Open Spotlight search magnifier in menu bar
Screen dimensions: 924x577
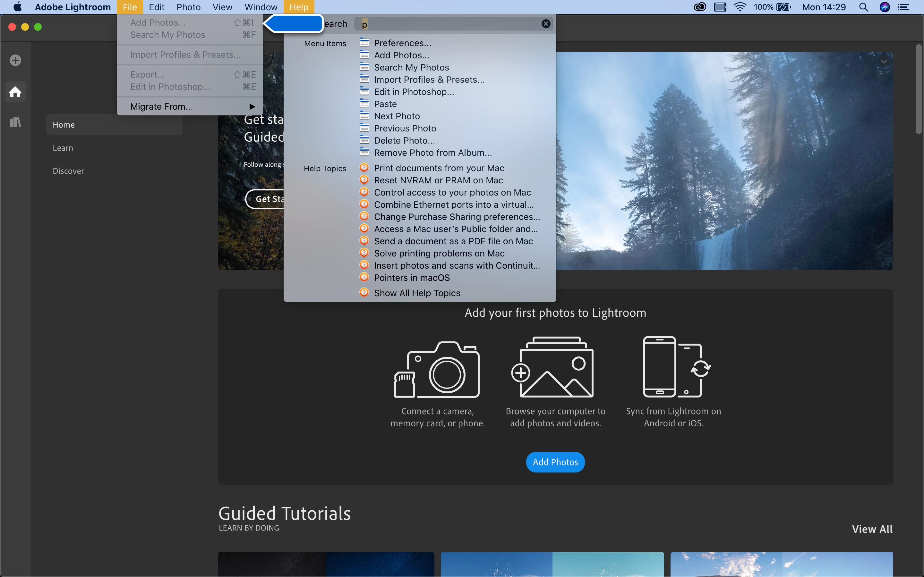point(863,7)
